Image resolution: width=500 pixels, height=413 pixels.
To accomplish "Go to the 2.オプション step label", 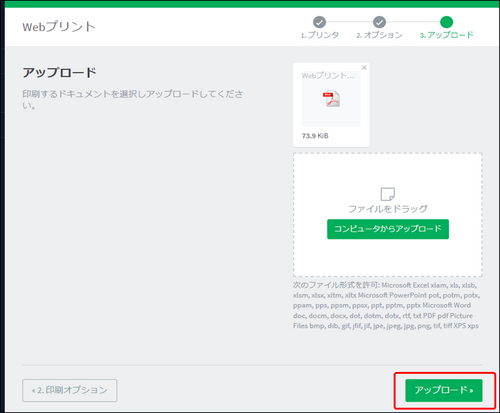I will tap(379, 35).
